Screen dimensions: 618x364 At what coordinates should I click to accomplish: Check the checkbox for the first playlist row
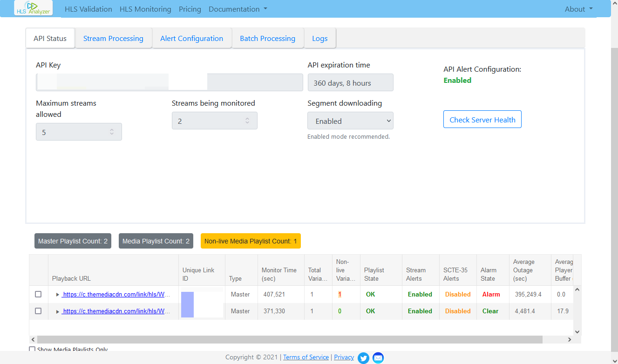[x=38, y=294]
